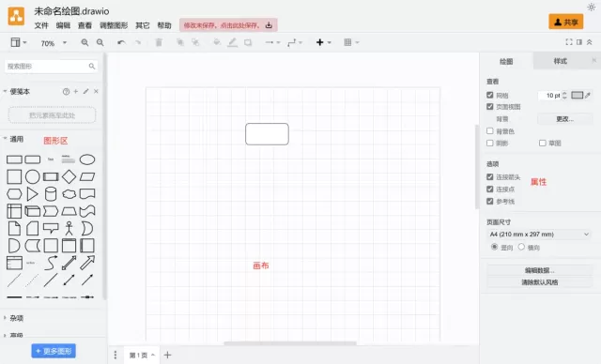Image resolution: width=601 pixels, height=364 pixels.
Task: Click the 清除默认风格 clear default style button
Action: [x=540, y=282]
